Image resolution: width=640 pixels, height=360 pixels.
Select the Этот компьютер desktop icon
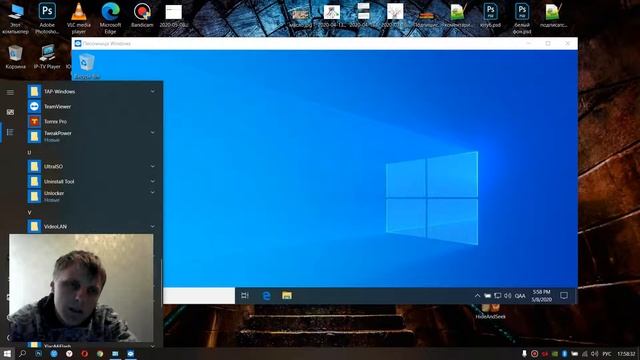[x=16, y=18]
